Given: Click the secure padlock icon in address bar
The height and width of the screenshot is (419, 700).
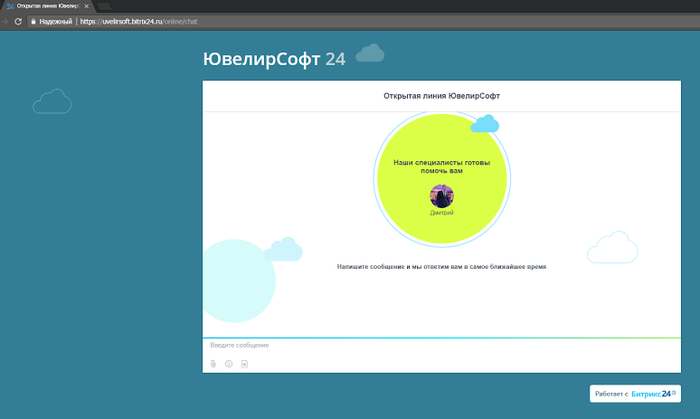Looking at the screenshot, I should click(33, 21).
